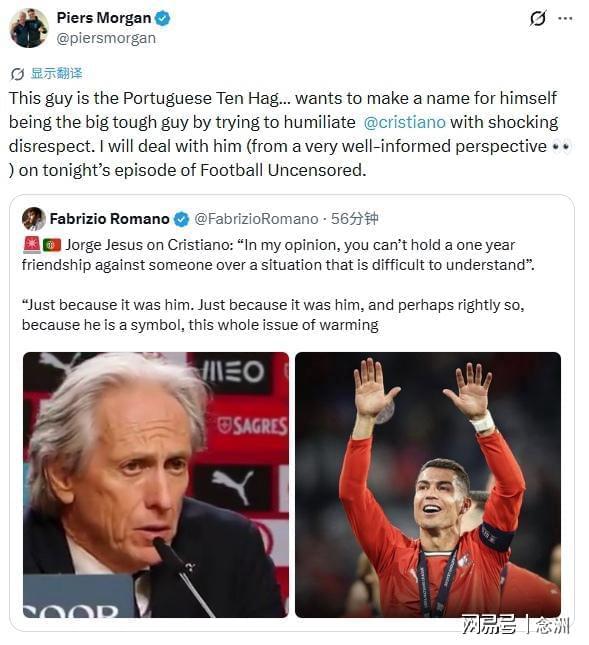Click the Fabrizio Romano display name
The height and width of the screenshot is (645, 589).
(109, 219)
